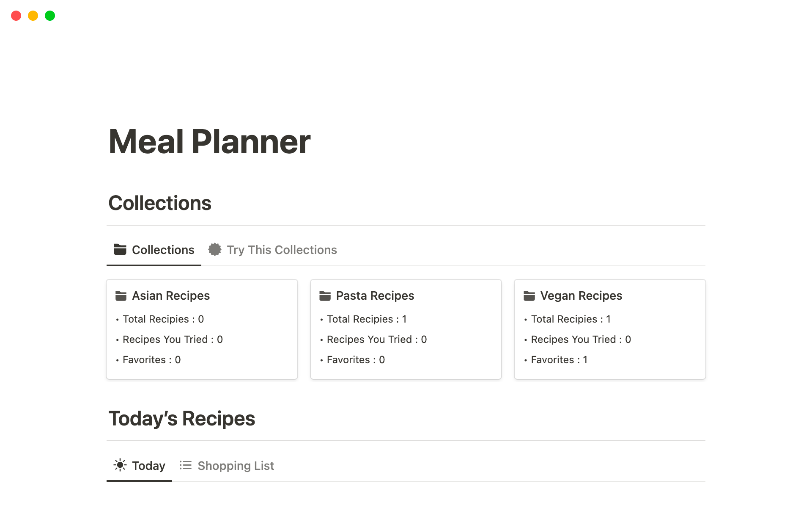Click the Favorites line in the Vegan Recipes card

point(559,360)
